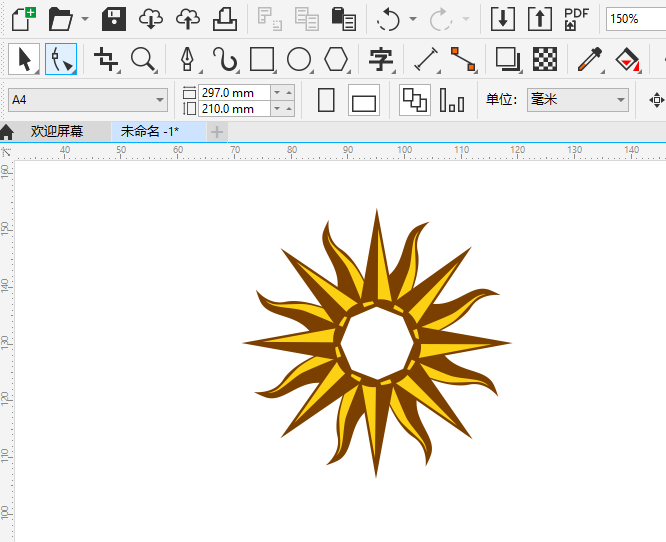Toggle apply layout to current page only

click(x=452, y=100)
